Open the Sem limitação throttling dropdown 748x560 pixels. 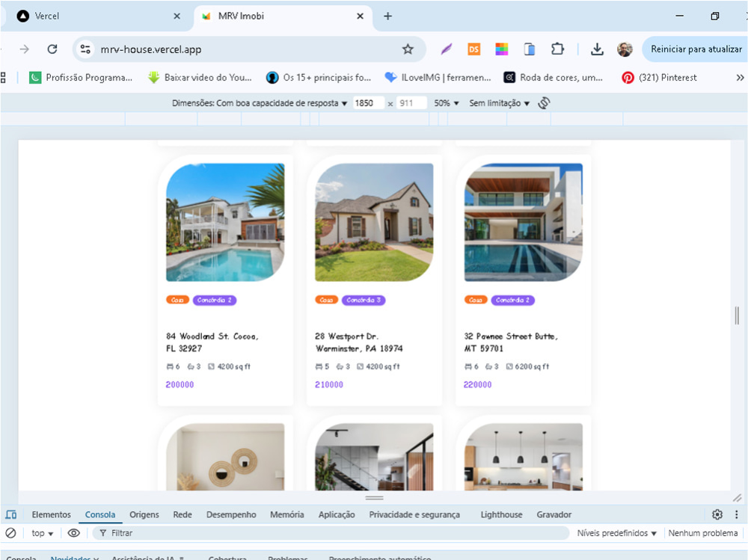click(x=499, y=103)
